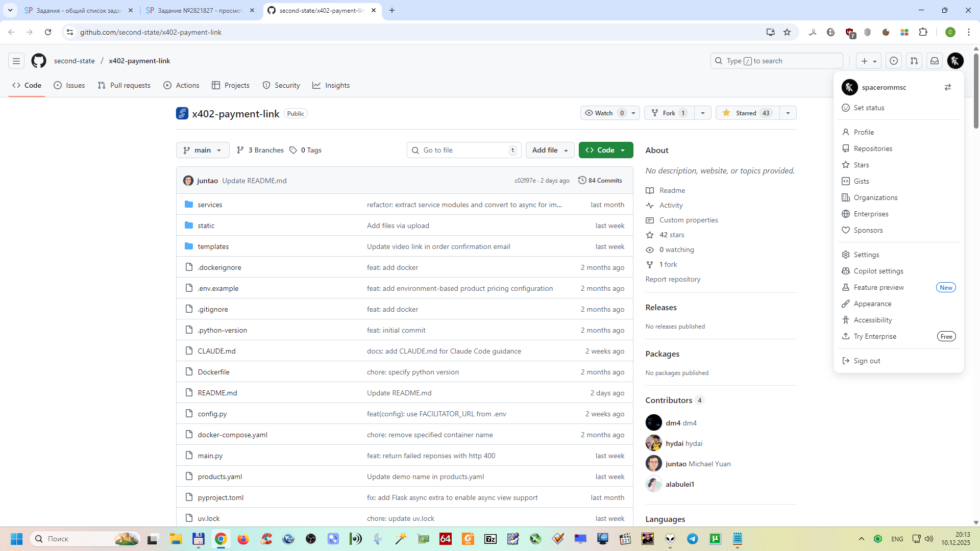980x551 pixels.
Task: Open the green Code dropdown
Action: [x=606, y=150]
